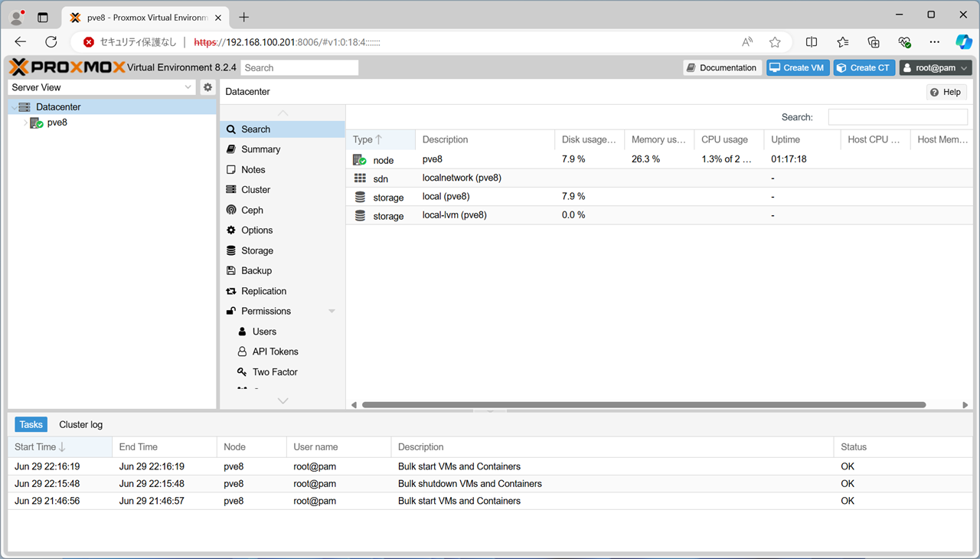Screen dimensions: 980x559
Task: Open the Storage section in sidebar
Action: pos(256,250)
